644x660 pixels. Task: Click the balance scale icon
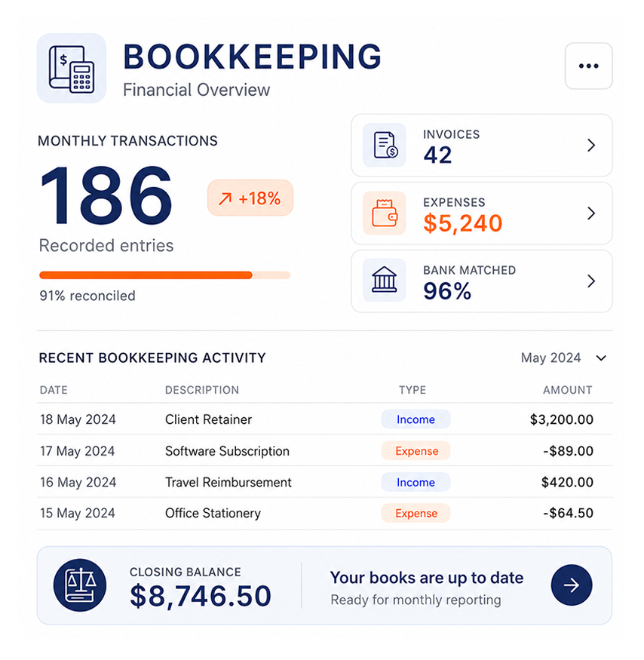[80, 585]
